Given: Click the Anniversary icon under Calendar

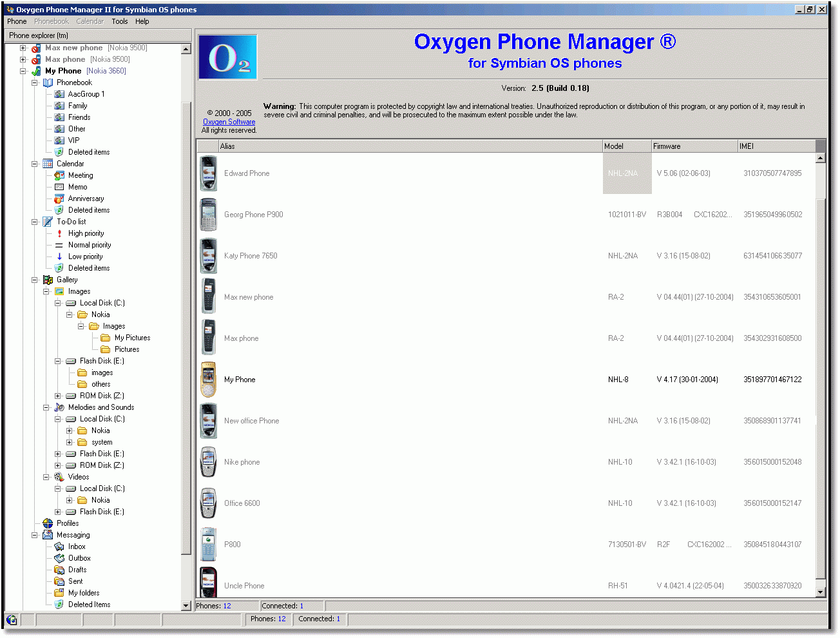Looking at the screenshot, I should pyautogui.click(x=59, y=198).
